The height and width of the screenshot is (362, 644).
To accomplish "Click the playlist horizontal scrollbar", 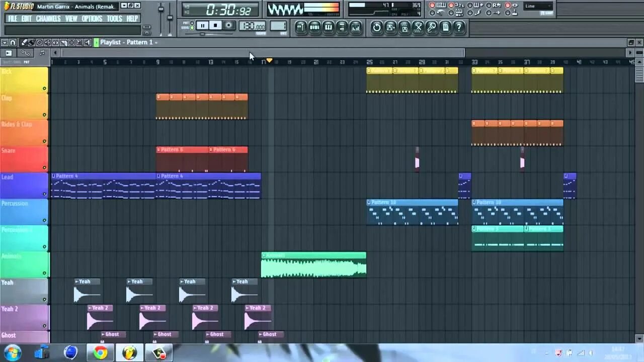I will [x=263, y=53].
